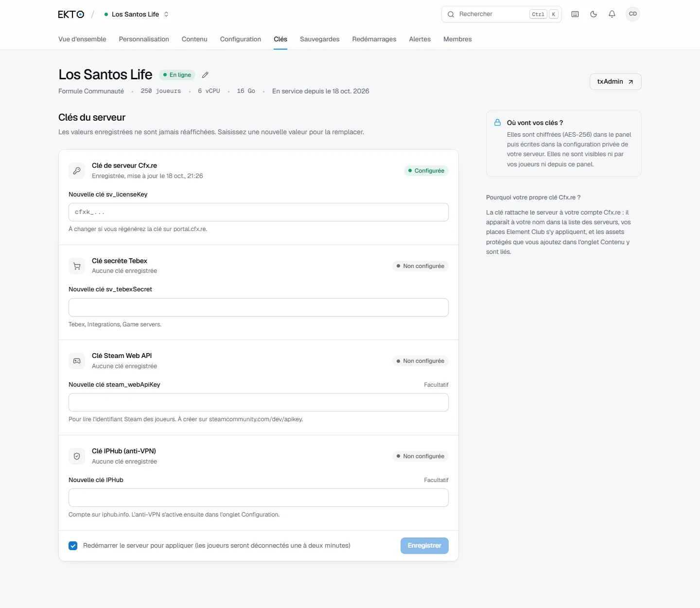Click the Rechercher search box
Viewport: 700px width, 608px height.
click(502, 14)
